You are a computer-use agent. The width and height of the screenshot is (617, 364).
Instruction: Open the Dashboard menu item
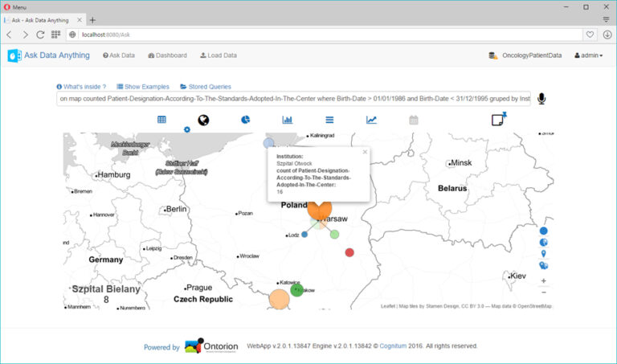pos(167,55)
